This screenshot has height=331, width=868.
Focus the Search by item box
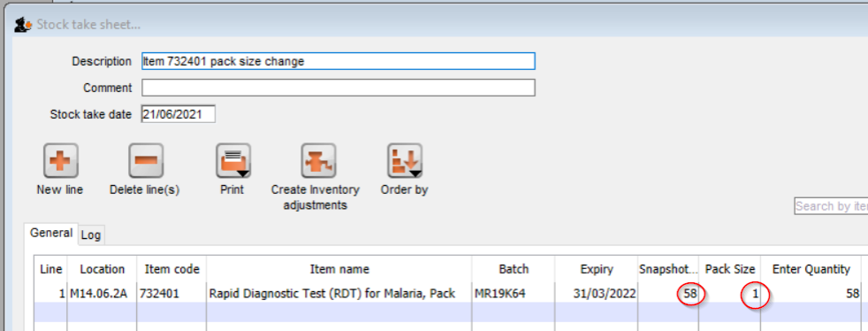click(x=831, y=206)
